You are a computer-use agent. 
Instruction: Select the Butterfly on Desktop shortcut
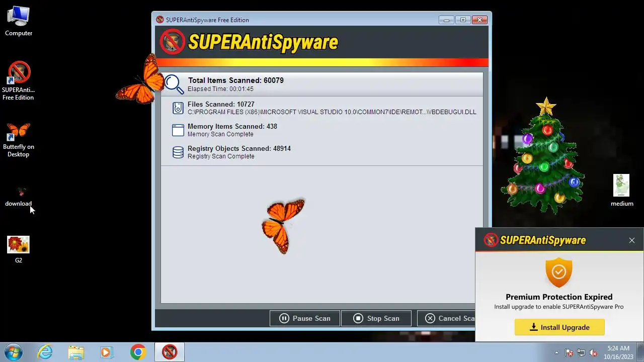click(x=19, y=140)
